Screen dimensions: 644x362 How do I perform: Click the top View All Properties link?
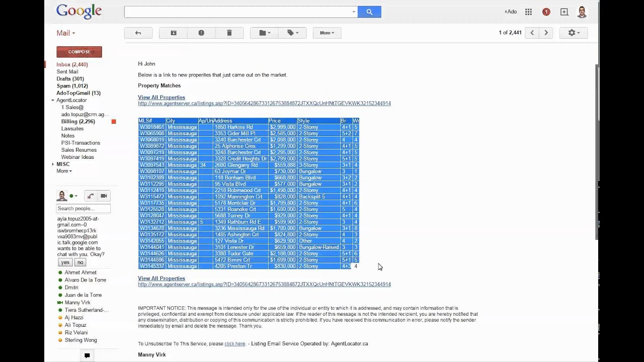[162, 98]
